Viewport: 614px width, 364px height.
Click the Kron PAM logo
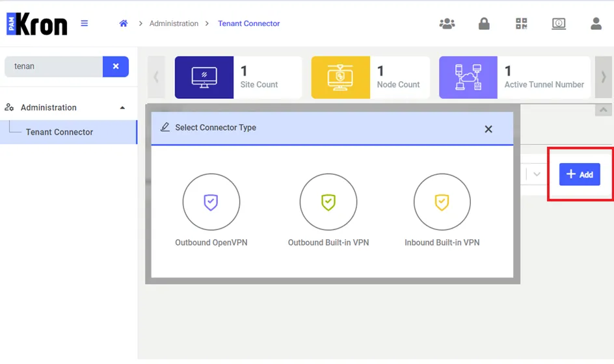[37, 23]
